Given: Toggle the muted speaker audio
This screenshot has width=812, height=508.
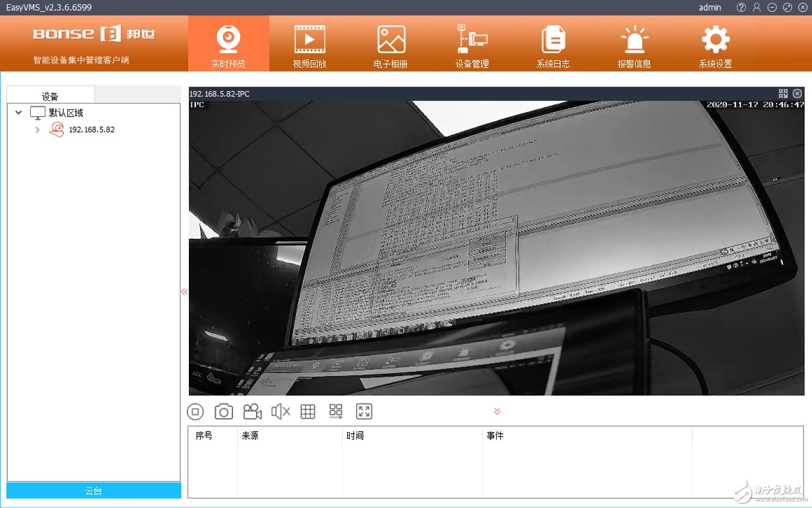Looking at the screenshot, I should tap(280, 412).
